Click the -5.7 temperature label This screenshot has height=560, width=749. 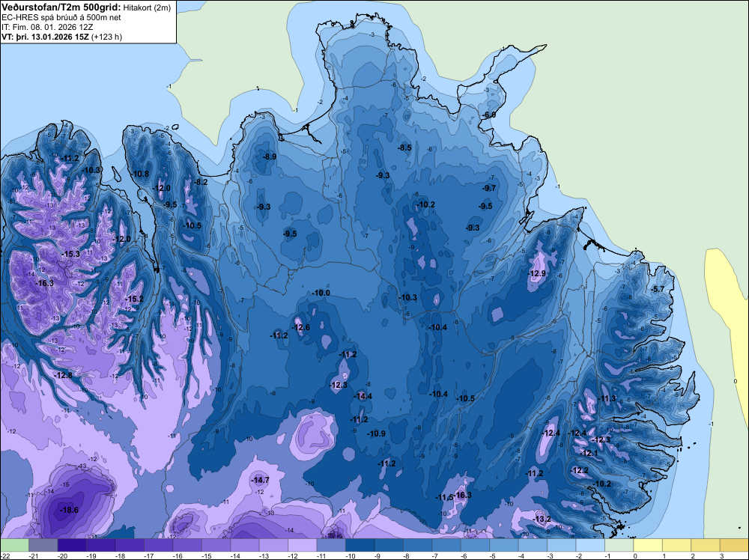tap(658, 289)
